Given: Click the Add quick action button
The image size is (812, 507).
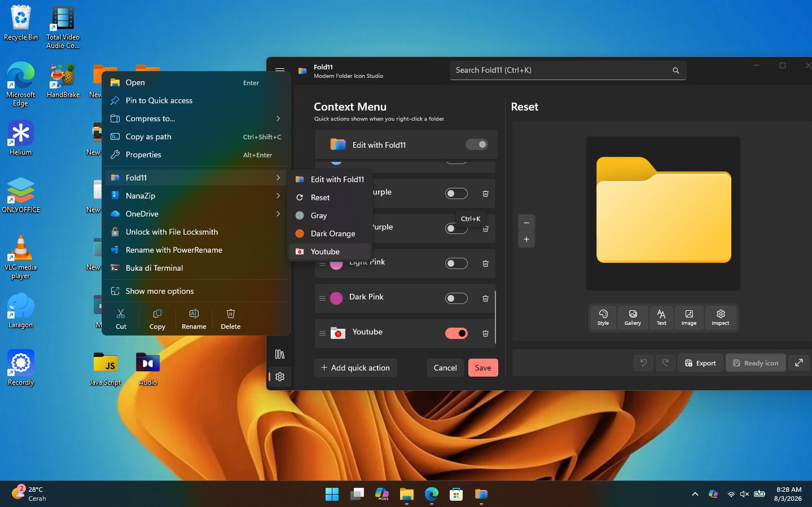Looking at the screenshot, I should [355, 368].
